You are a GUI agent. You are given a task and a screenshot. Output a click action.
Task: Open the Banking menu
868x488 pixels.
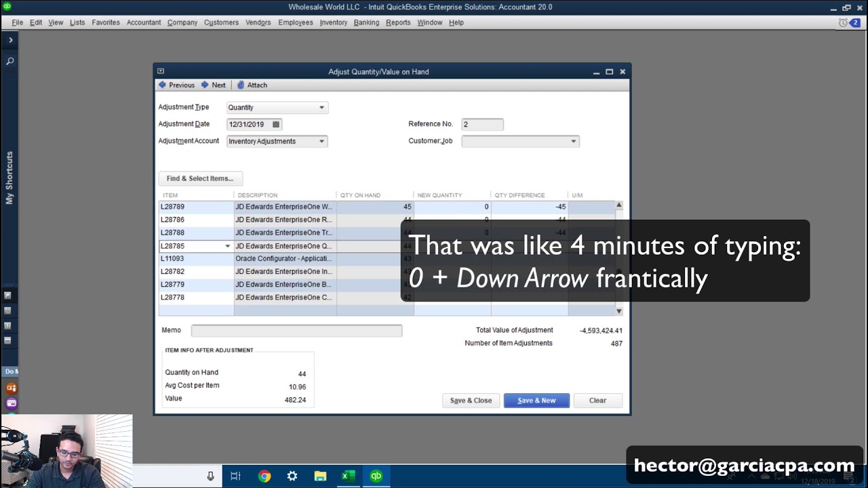[366, 22]
